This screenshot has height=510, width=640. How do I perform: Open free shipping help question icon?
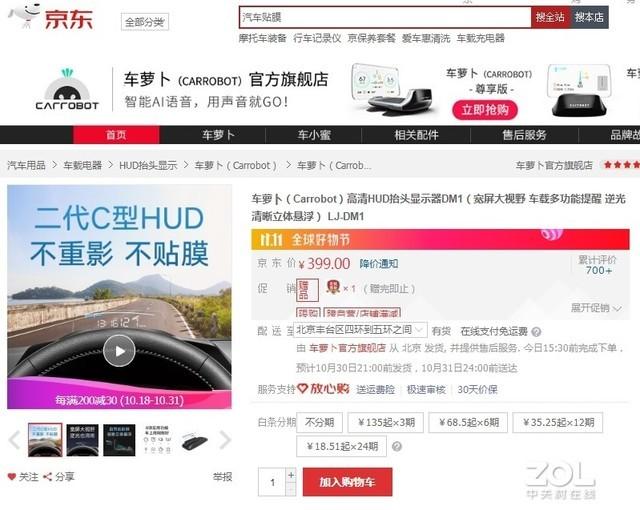(536, 332)
